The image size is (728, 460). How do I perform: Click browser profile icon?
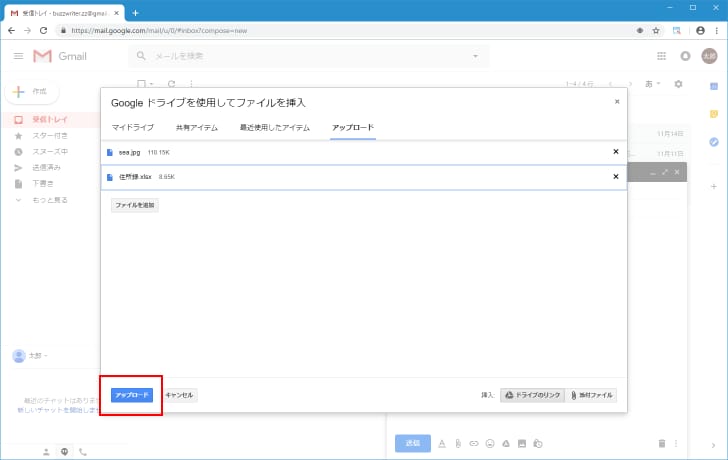[701, 31]
